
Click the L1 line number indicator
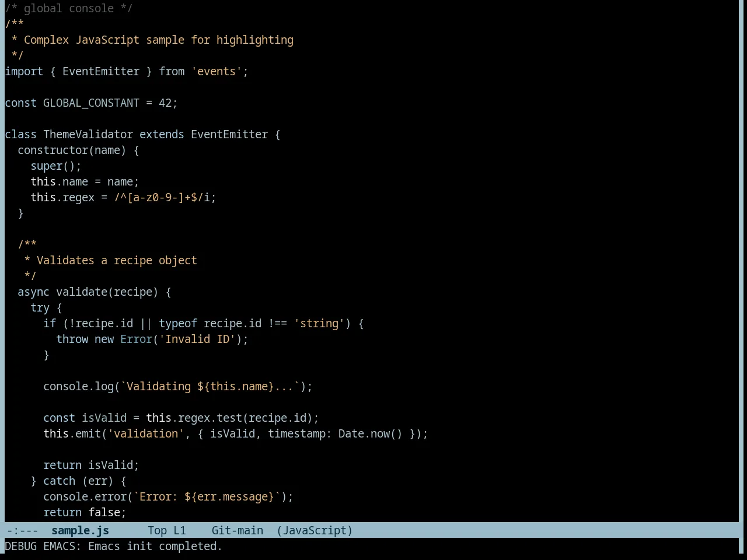179,531
